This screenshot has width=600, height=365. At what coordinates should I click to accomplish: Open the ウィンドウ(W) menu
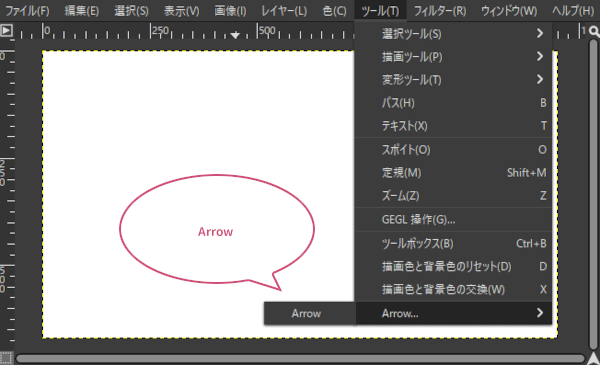(x=509, y=11)
